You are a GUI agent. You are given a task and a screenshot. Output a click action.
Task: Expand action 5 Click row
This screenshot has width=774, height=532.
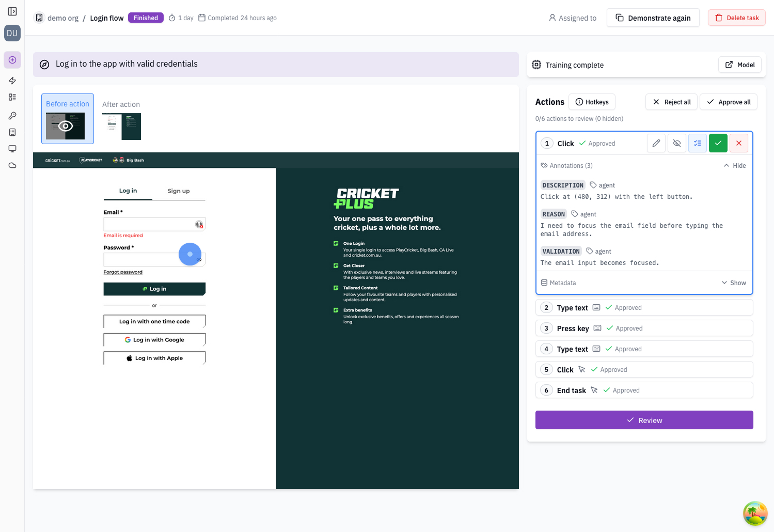point(644,369)
